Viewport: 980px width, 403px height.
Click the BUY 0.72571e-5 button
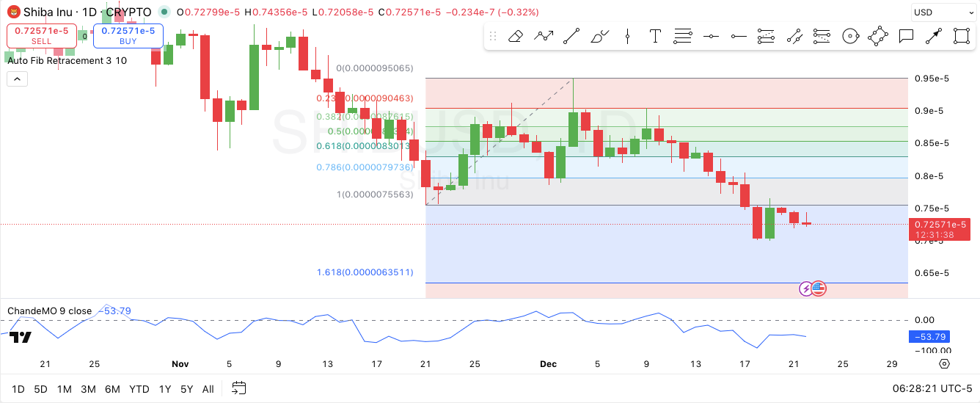pos(128,35)
